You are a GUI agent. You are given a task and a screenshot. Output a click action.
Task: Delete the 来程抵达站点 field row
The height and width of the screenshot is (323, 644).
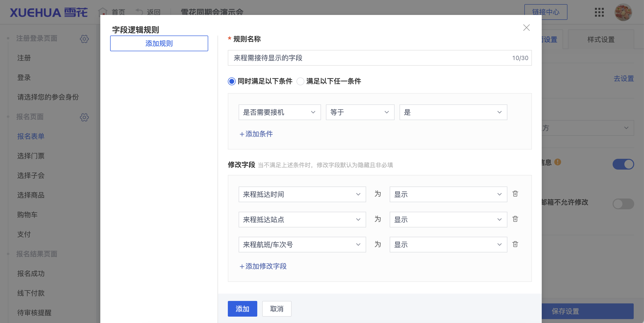[x=515, y=219]
